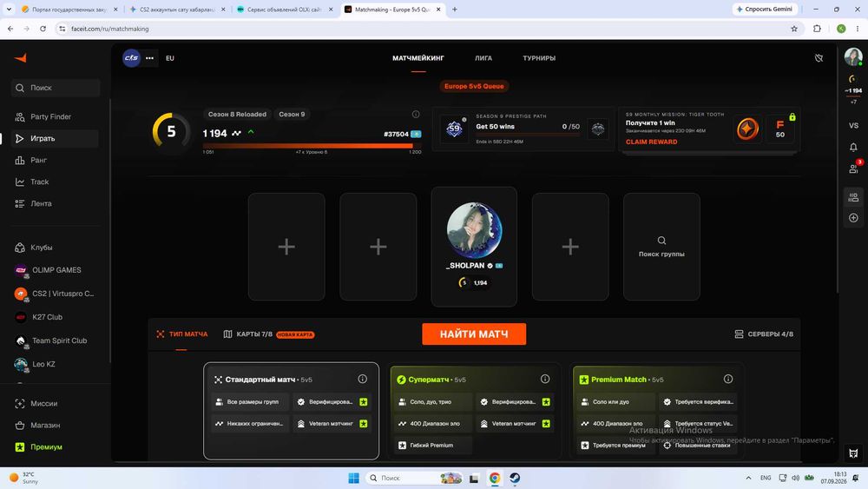
Task: Open Steam from the Windows taskbar
Action: tap(515, 478)
